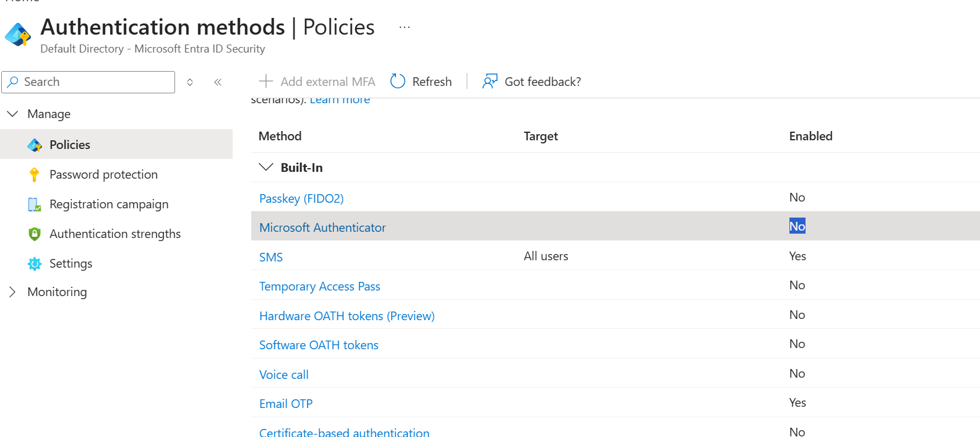Click highlighted No for Microsoft Authenticator
The image size is (980, 437).
(797, 226)
